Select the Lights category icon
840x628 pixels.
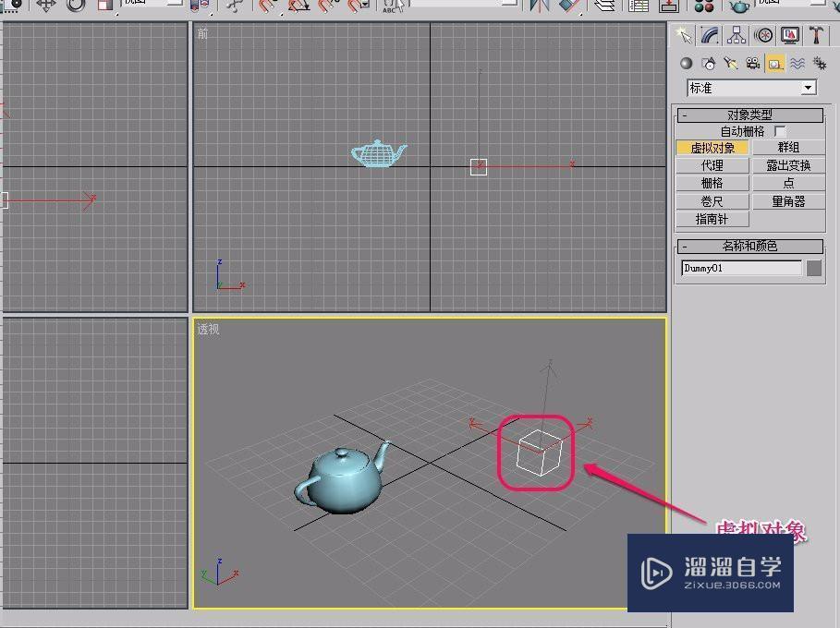click(x=731, y=64)
